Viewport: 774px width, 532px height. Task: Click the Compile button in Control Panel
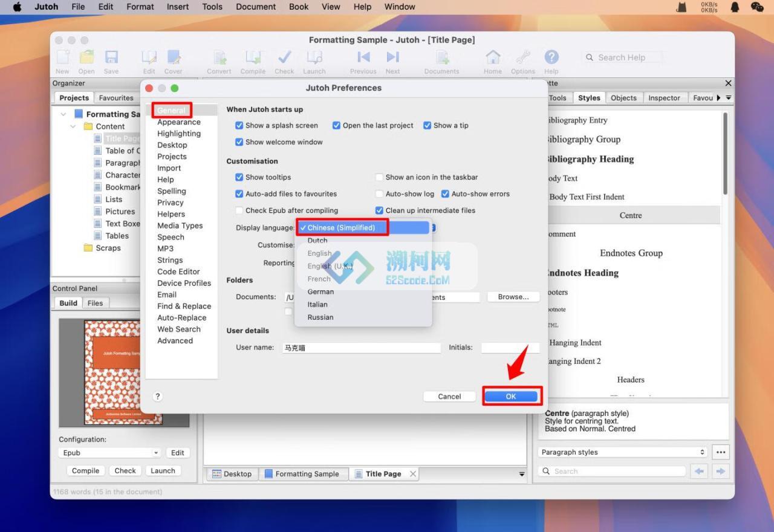tap(86, 471)
